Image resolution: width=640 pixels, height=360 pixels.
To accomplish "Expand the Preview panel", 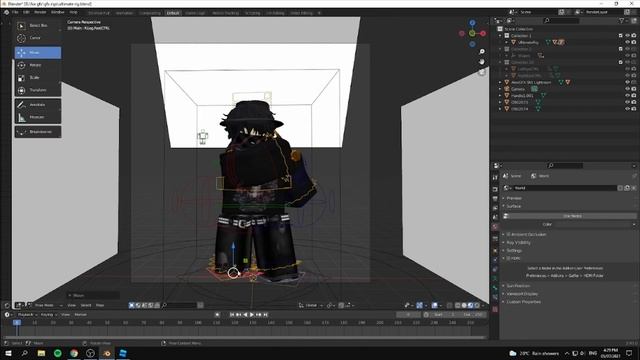I will 513,198.
